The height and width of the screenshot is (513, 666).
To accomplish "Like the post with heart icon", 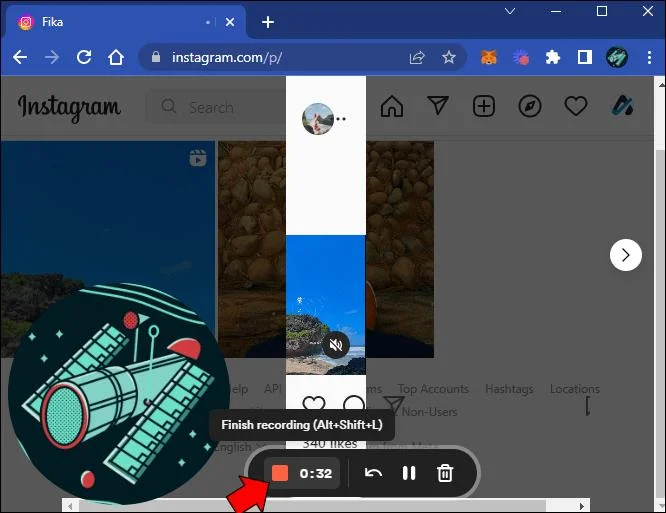I will (x=314, y=404).
